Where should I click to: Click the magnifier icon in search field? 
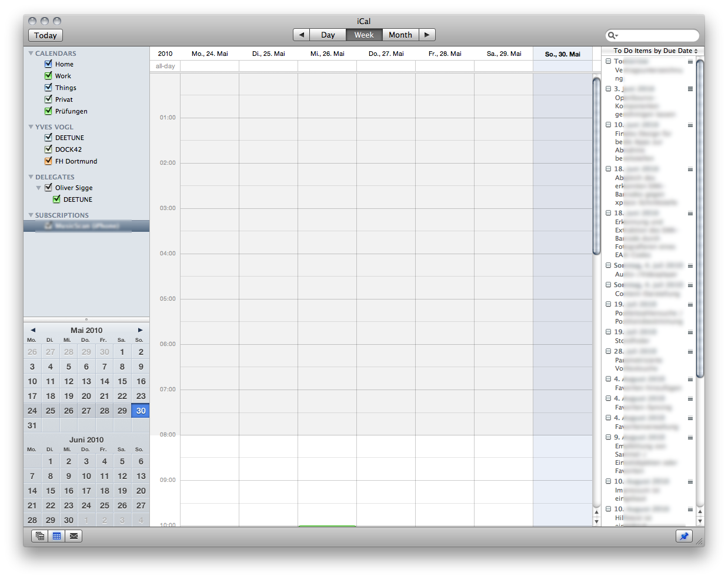click(x=612, y=35)
